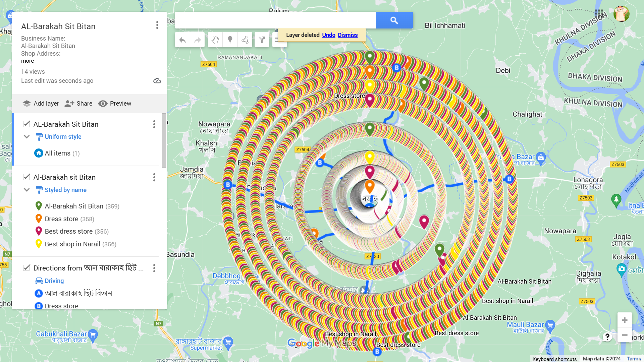Viewport: 644px width, 362px height.
Task: Uncheck the Al-Barakah sit Bitan second layer
Action: (x=26, y=177)
